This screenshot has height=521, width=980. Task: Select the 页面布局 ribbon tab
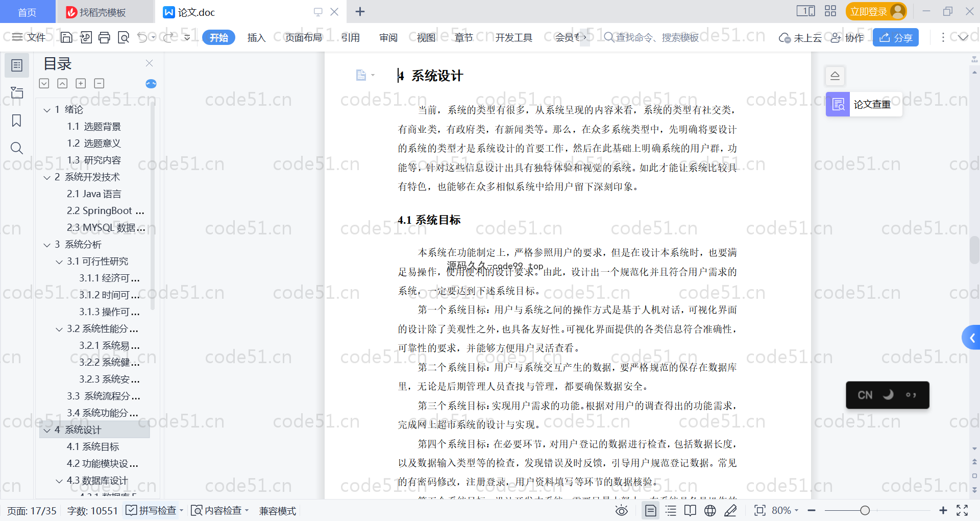tap(303, 37)
